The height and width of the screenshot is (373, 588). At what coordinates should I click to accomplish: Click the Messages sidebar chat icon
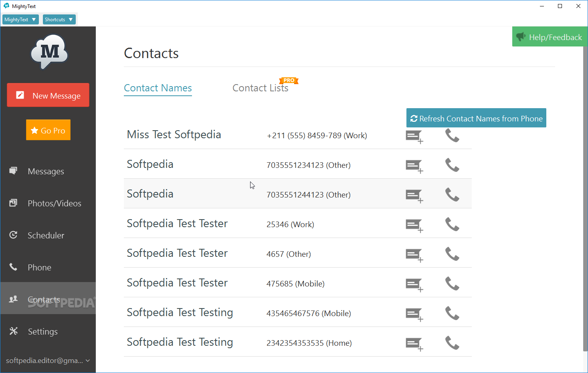tap(13, 171)
